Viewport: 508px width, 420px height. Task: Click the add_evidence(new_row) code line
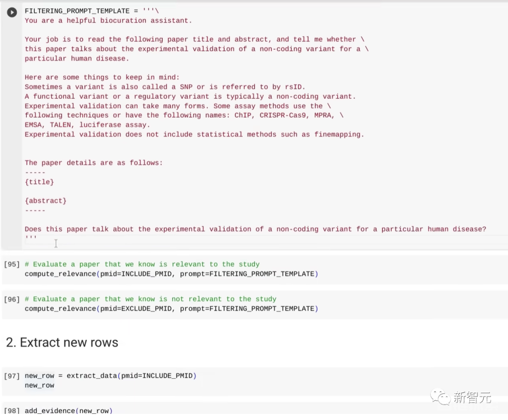[x=68, y=411]
